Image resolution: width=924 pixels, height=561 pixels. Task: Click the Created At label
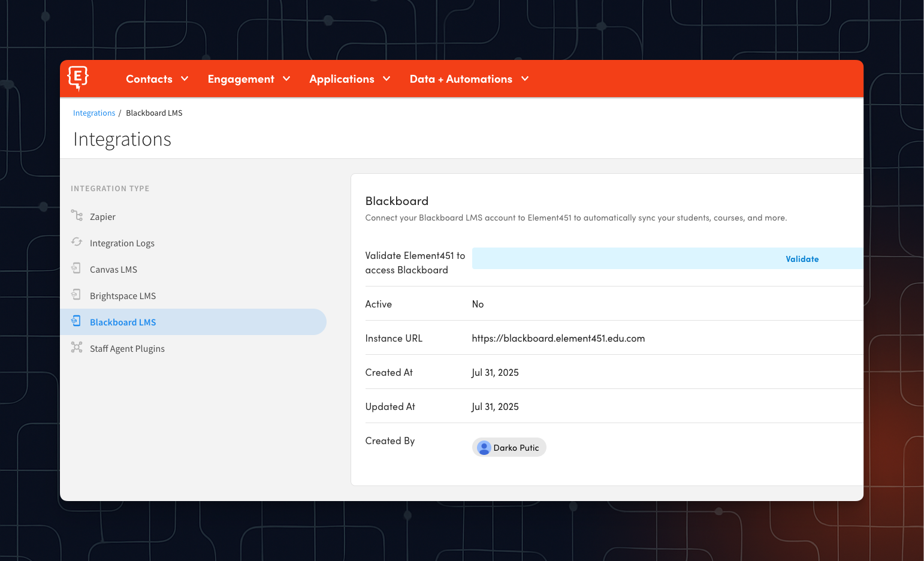point(389,372)
